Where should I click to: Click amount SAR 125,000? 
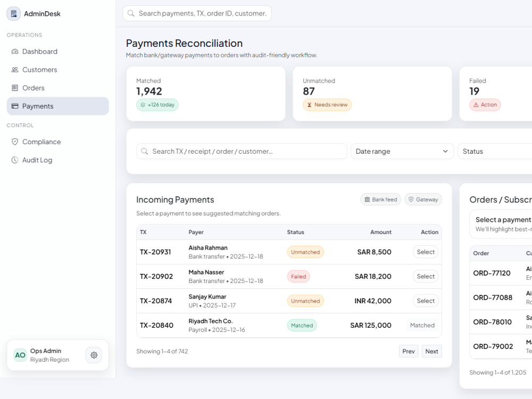tap(371, 326)
